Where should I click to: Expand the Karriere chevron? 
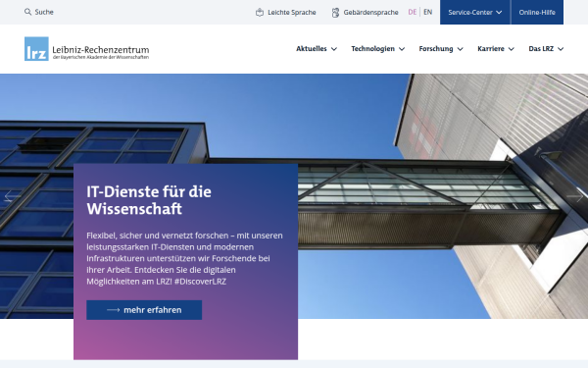[x=512, y=49]
